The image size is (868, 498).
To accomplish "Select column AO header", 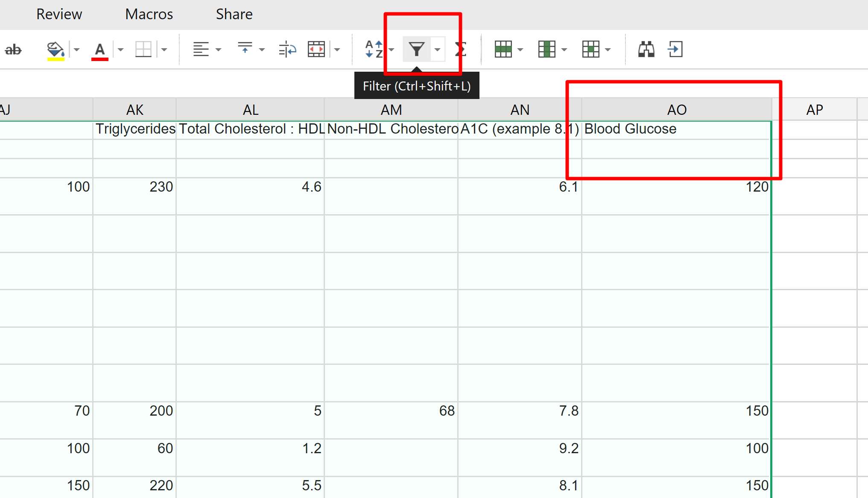I will point(676,110).
